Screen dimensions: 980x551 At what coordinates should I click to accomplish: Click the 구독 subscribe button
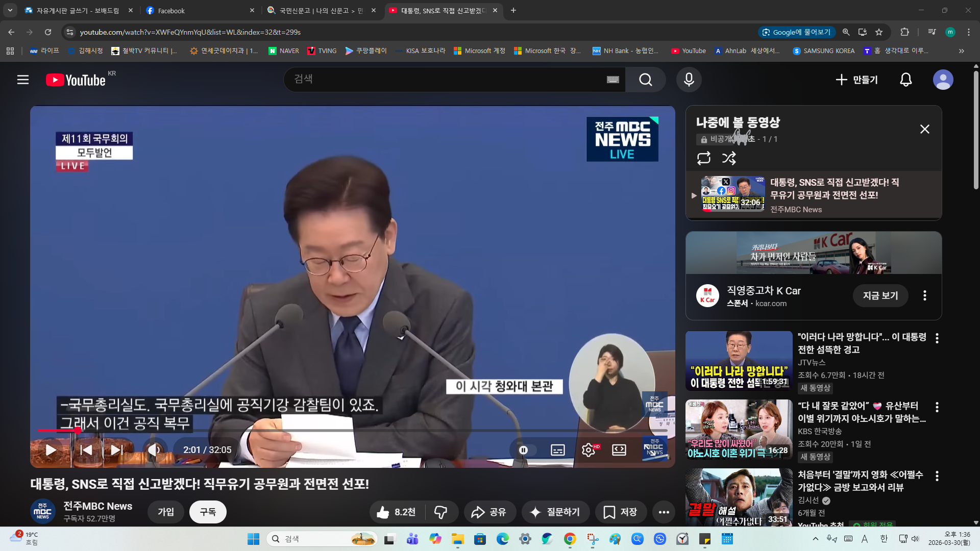click(208, 512)
